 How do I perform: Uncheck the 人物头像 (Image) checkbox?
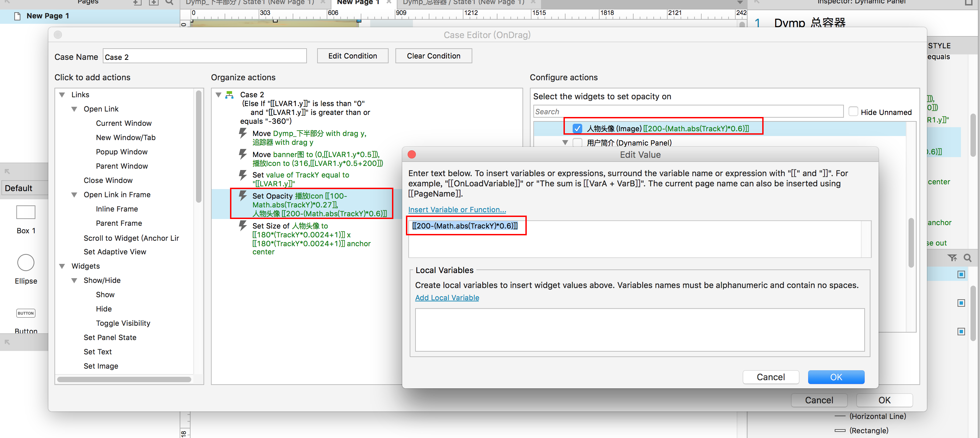pos(577,129)
